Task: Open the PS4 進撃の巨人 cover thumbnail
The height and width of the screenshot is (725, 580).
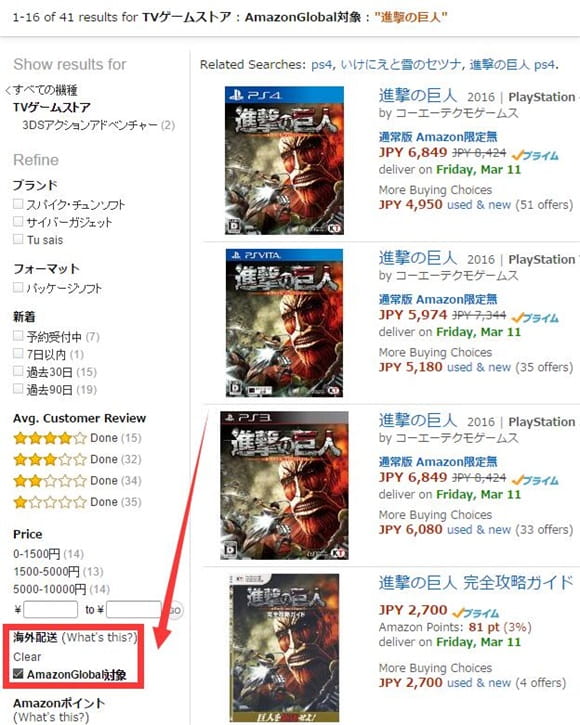Action: pos(284,160)
